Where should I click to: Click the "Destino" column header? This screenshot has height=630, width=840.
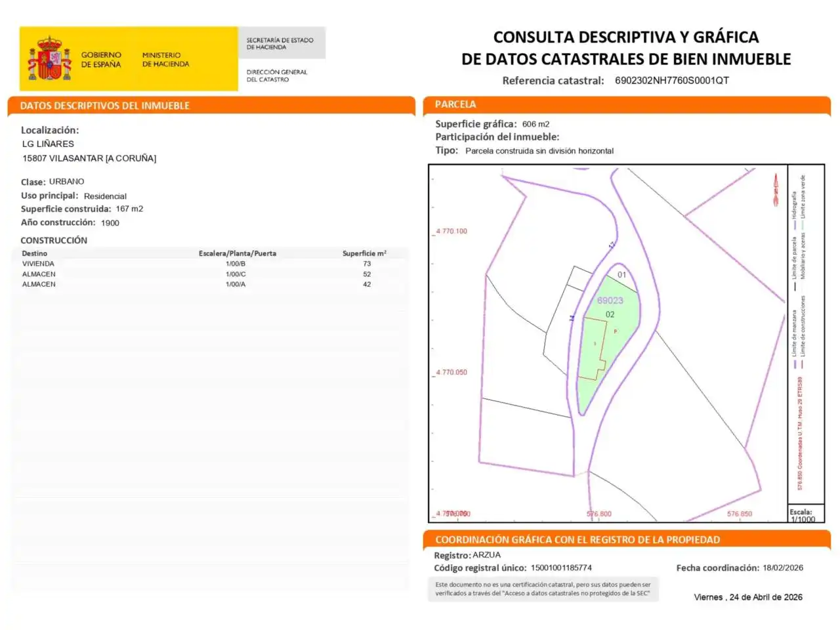pyautogui.click(x=35, y=253)
